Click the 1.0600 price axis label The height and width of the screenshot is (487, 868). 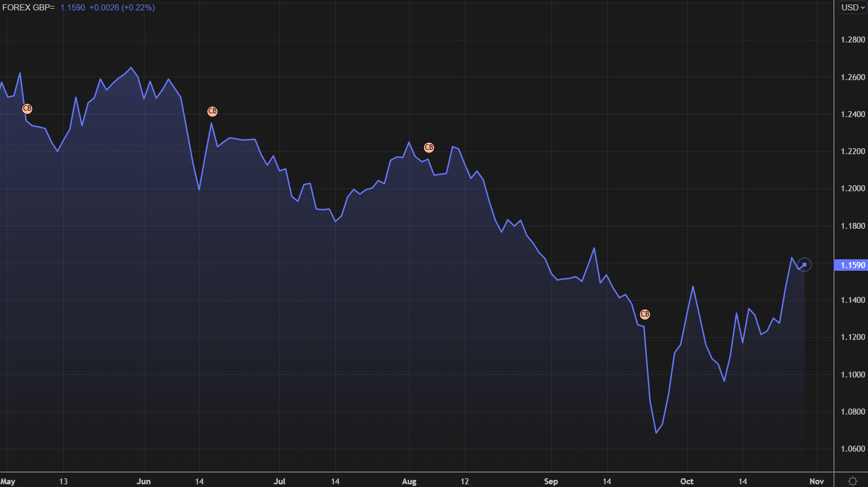point(853,449)
